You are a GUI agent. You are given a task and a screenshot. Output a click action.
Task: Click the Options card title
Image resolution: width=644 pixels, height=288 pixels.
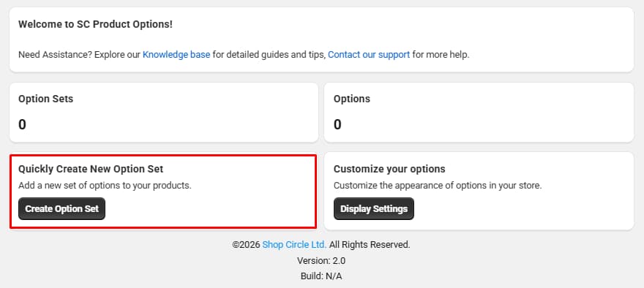[x=351, y=99]
